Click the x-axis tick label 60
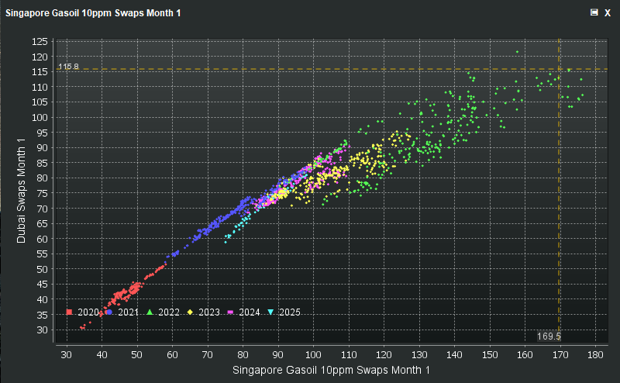Viewport: 620px width, 383px height. pyautogui.click(x=172, y=355)
